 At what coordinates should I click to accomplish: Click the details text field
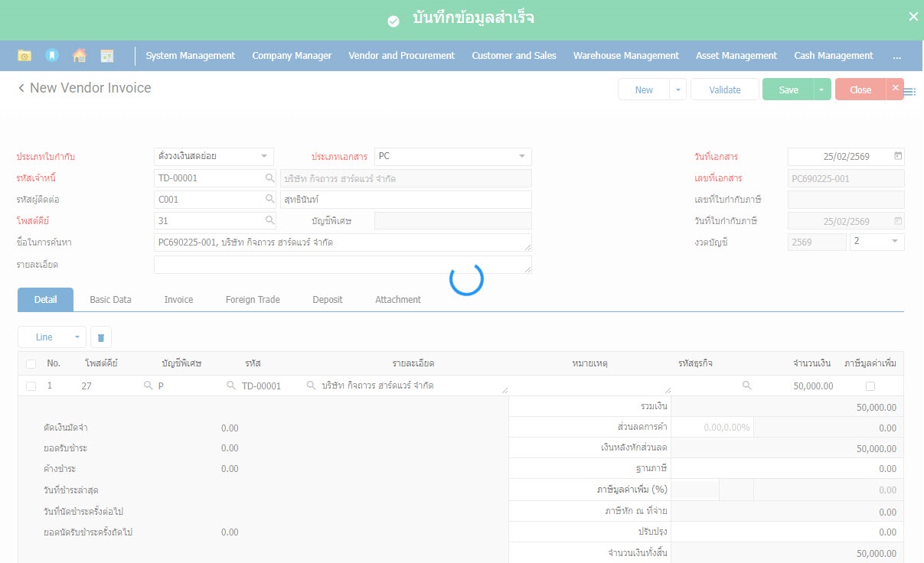click(x=341, y=265)
